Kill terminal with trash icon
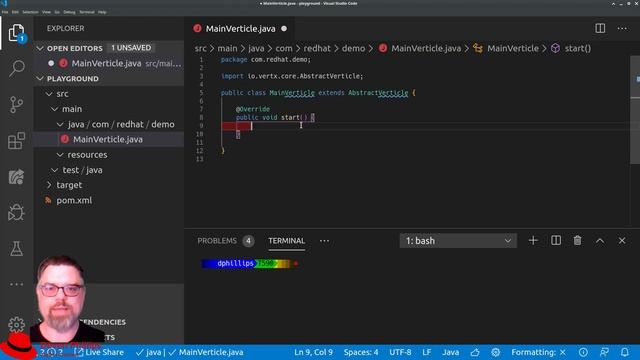This screenshot has height=360, width=640. click(x=578, y=240)
